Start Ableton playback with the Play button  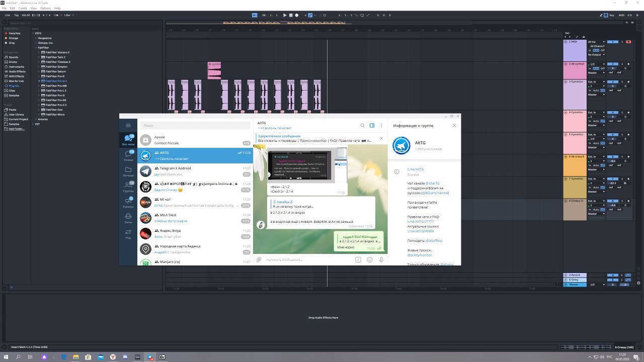point(285,15)
